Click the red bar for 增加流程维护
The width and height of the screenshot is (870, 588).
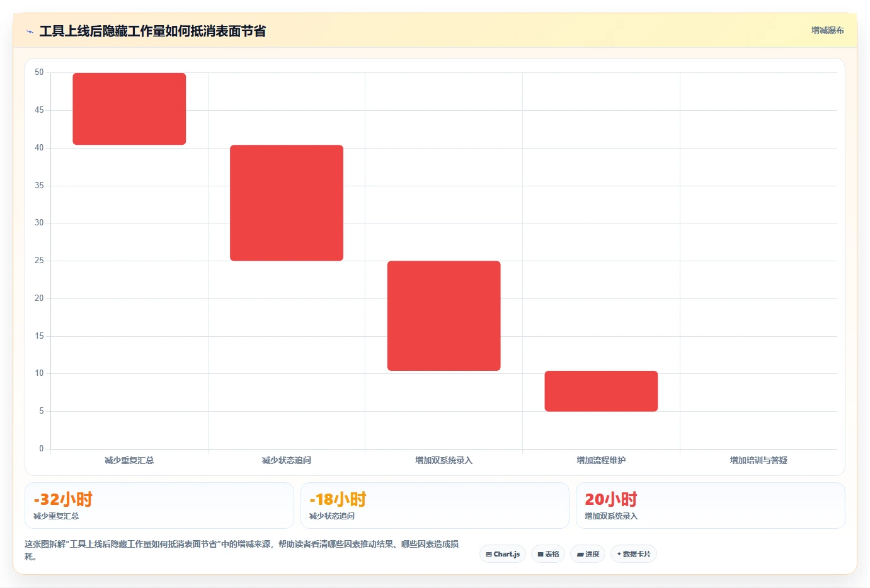601,391
